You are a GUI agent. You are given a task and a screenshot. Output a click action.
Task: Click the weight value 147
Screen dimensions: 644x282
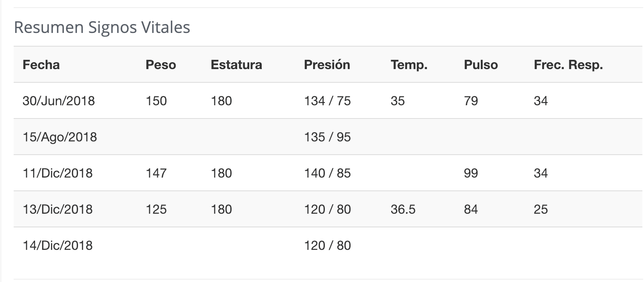coord(156,173)
